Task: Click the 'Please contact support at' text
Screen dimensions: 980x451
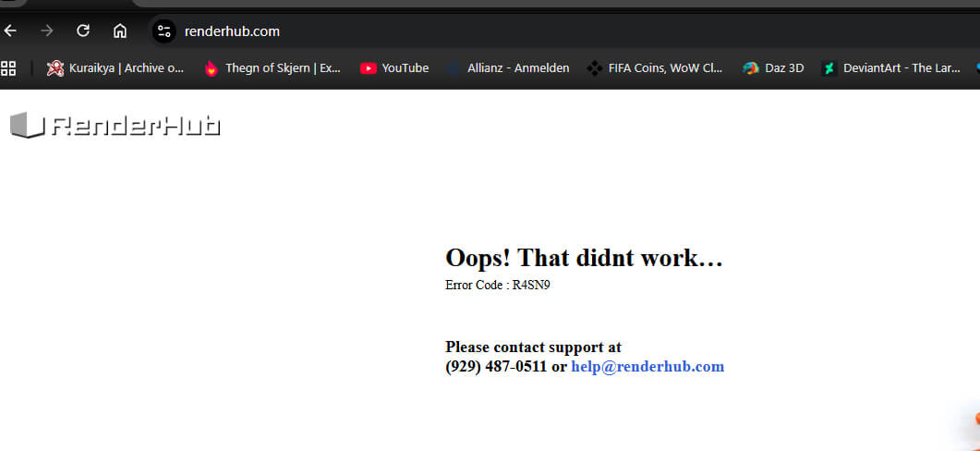Action: (533, 347)
